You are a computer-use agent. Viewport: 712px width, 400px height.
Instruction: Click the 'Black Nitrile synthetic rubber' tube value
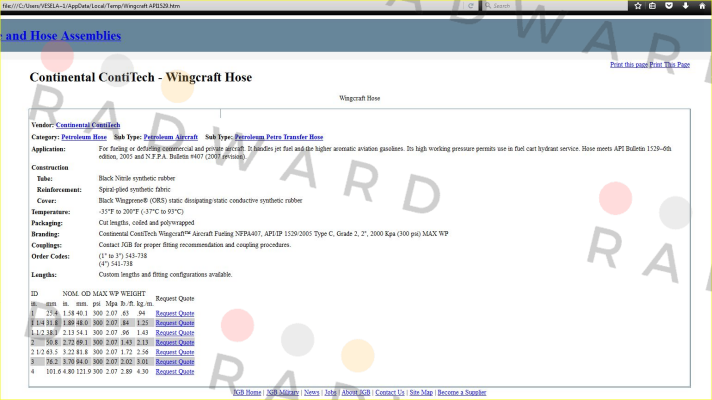pos(137,178)
